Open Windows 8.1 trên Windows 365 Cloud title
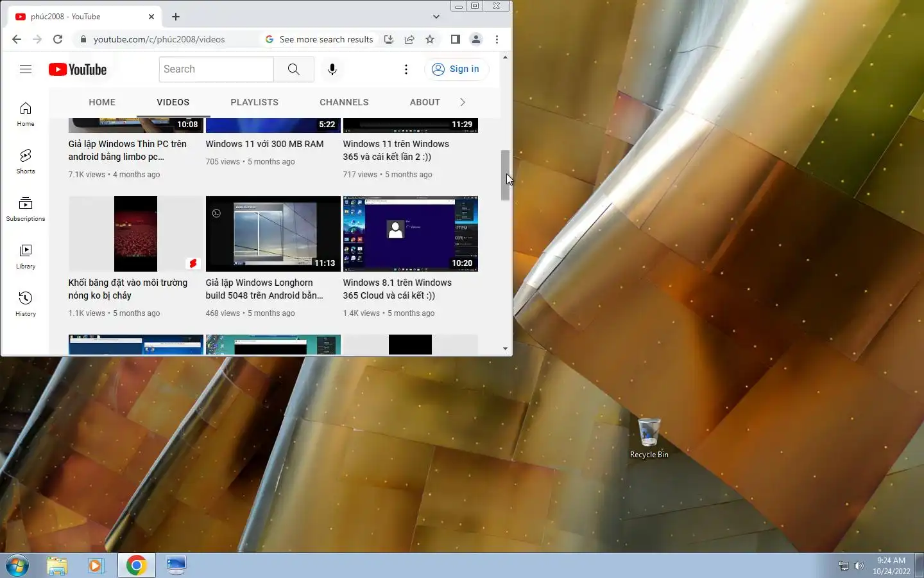 (397, 289)
